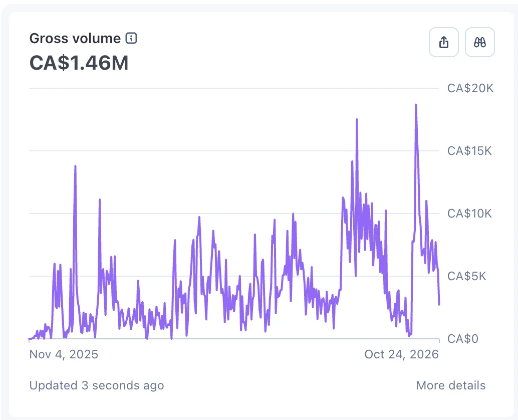Click the CA$10K horizontal gridline
Image resolution: width=518 pixels, height=420 pixels.
234,214
